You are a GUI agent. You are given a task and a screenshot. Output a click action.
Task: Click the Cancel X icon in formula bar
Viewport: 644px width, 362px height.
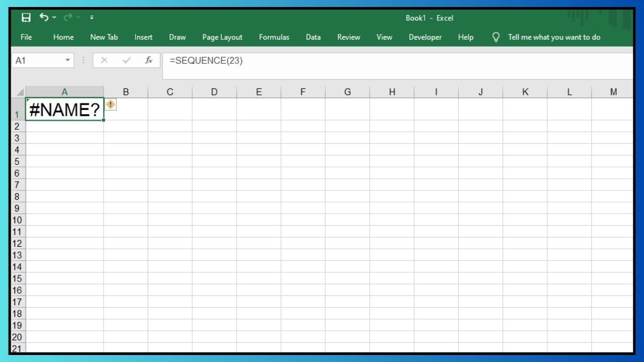[104, 61]
